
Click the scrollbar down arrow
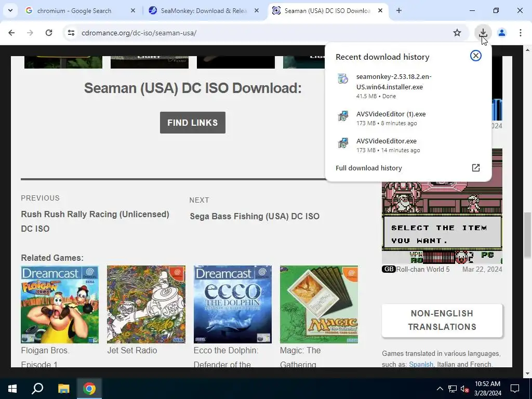click(527, 374)
